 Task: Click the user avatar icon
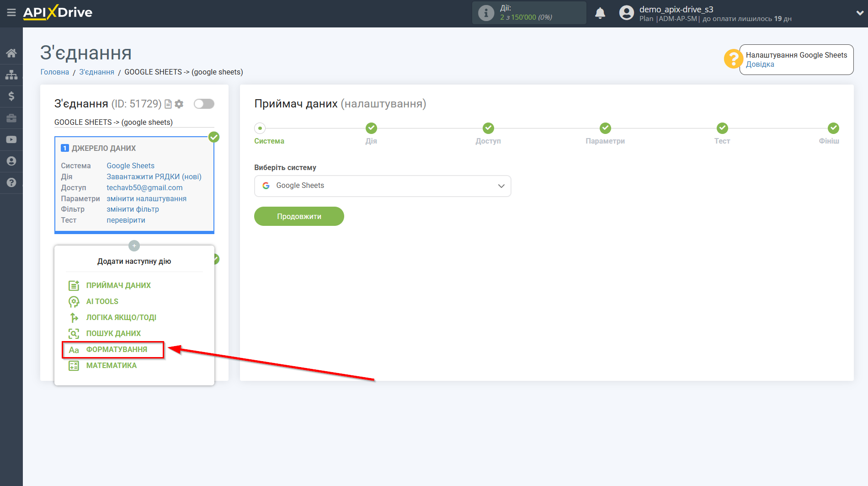(626, 13)
